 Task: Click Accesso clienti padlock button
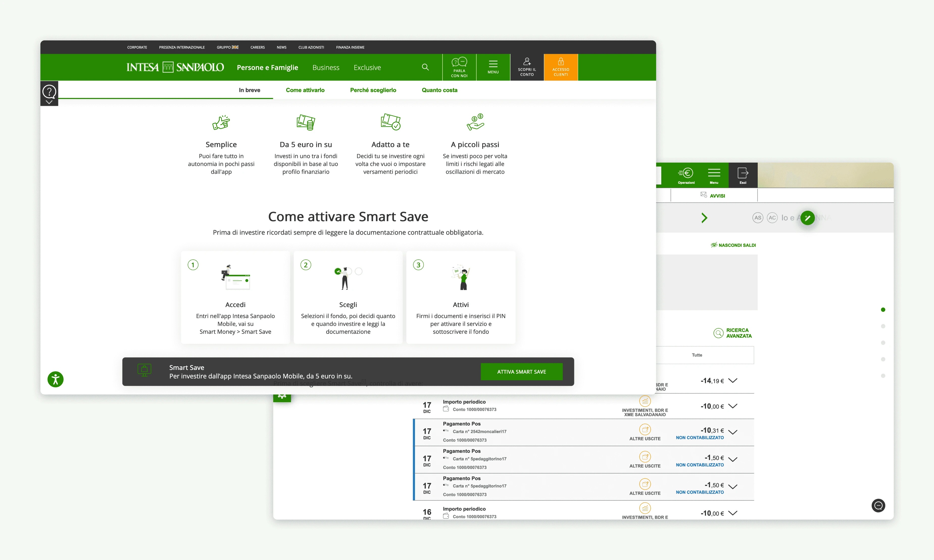point(561,67)
